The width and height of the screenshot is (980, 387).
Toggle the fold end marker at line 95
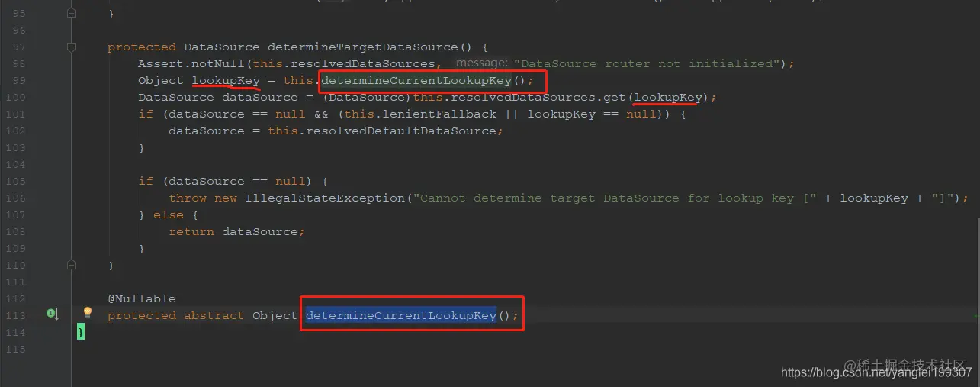[x=72, y=13]
